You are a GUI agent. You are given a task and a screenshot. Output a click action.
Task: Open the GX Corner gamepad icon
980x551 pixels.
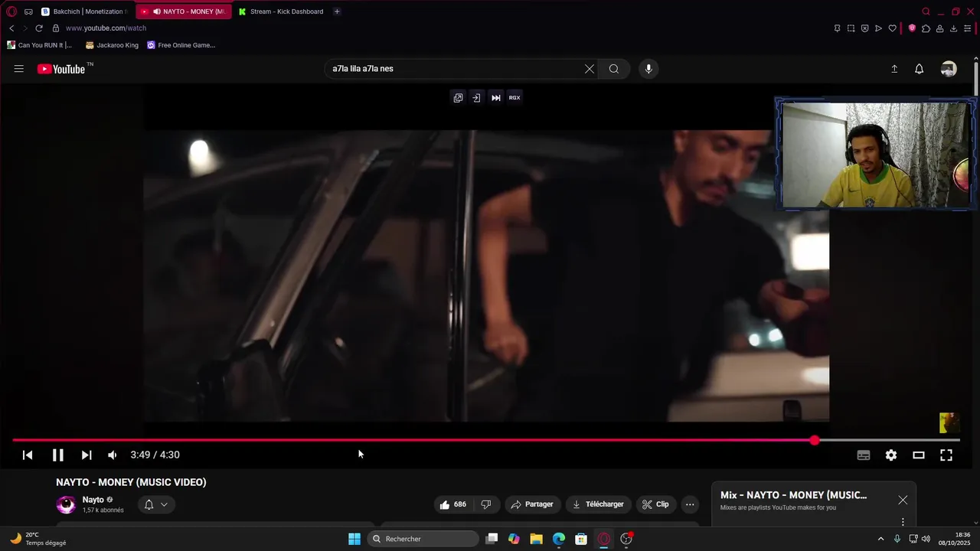coord(28,11)
